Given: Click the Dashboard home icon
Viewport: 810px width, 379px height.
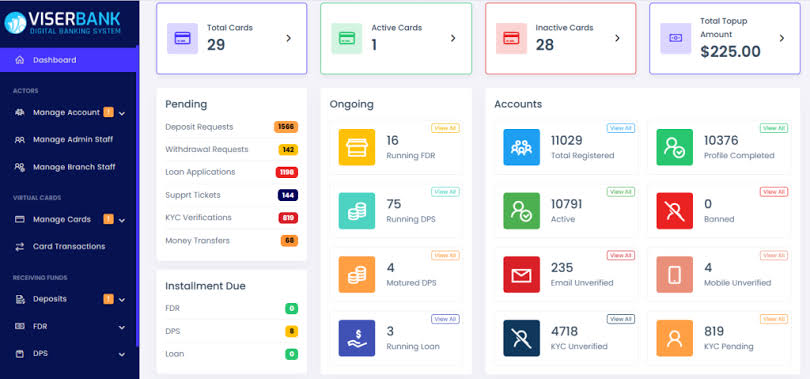Looking at the screenshot, I should (x=20, y=60).
